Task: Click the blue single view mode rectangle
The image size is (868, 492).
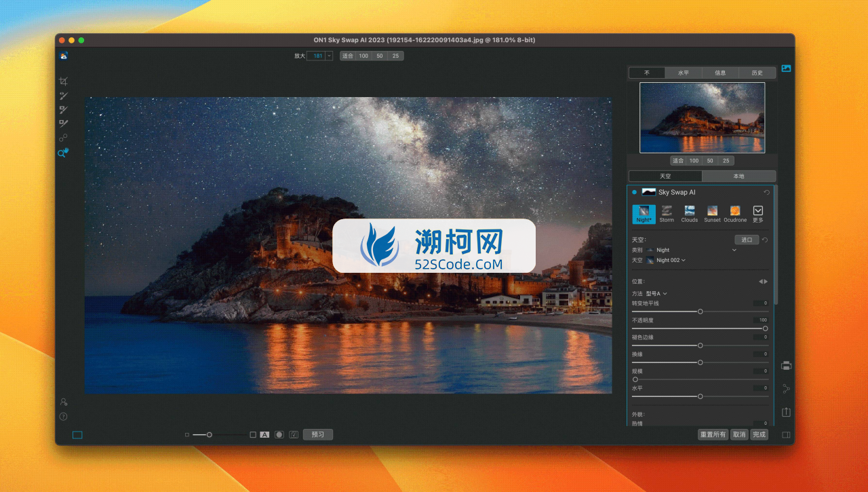Action: pyautogui.click(x=77, y=435)
